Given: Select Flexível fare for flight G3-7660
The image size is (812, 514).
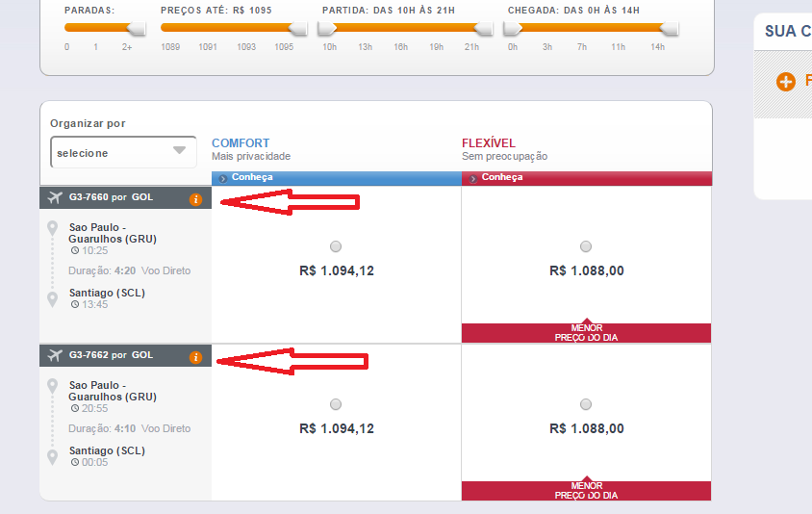Looking at the screenshot, I should click(586, 246).
